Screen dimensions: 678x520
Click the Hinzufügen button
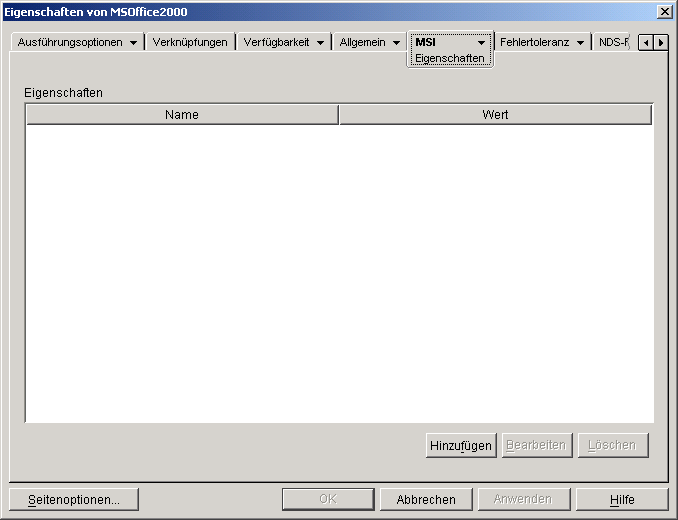point(461,445)
